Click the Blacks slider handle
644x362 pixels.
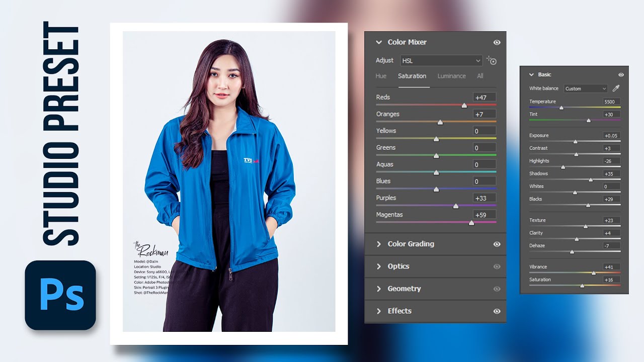click(x=588, y=205)
